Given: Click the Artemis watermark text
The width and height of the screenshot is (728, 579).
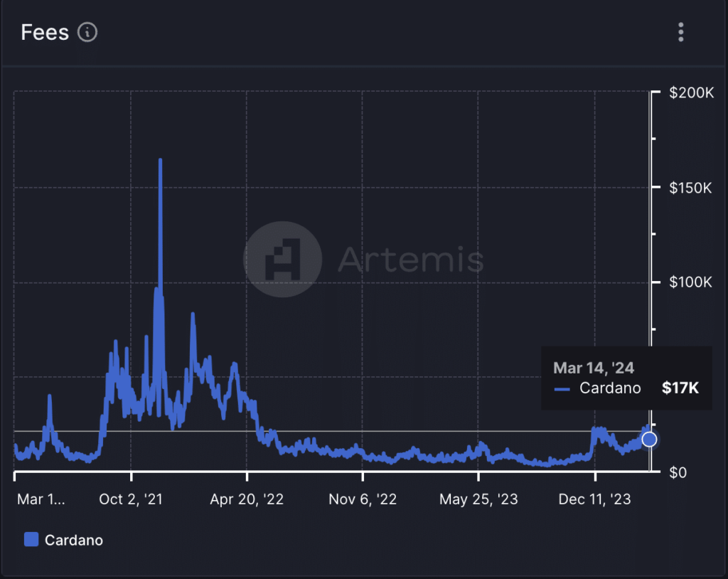Looking at the screenshot, I should [410, 259].
